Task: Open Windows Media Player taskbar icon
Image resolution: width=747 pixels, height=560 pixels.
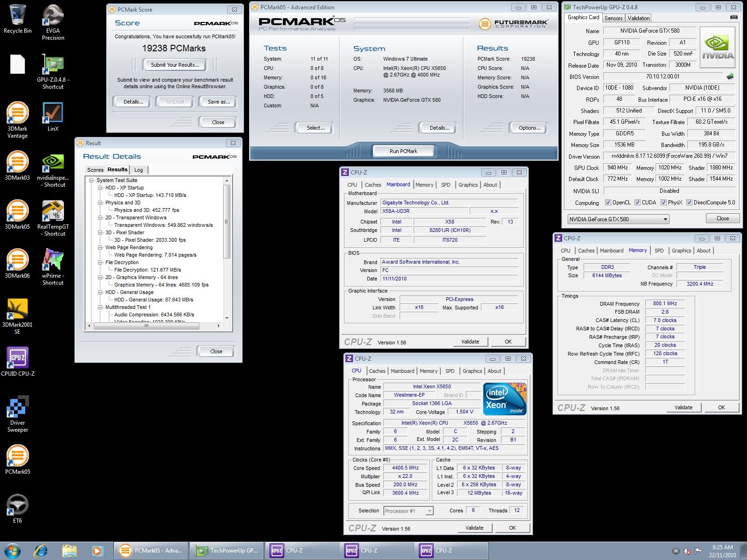Action: click(97, 551)
